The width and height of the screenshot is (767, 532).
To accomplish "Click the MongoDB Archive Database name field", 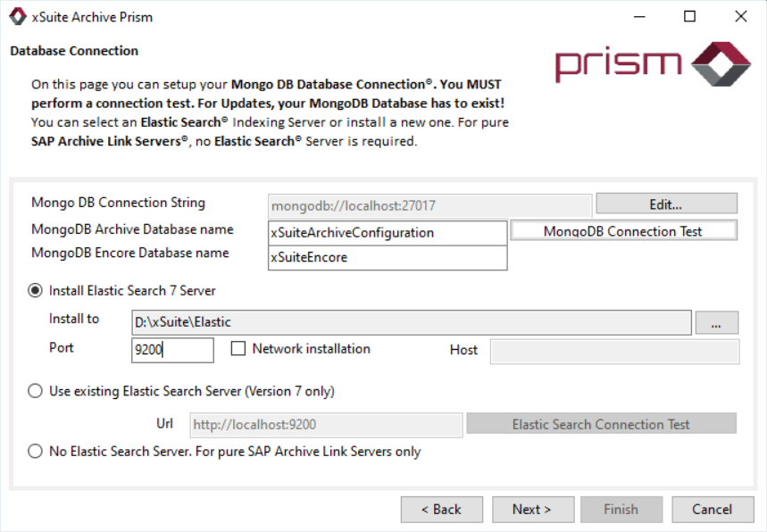I will click(388, 232).
